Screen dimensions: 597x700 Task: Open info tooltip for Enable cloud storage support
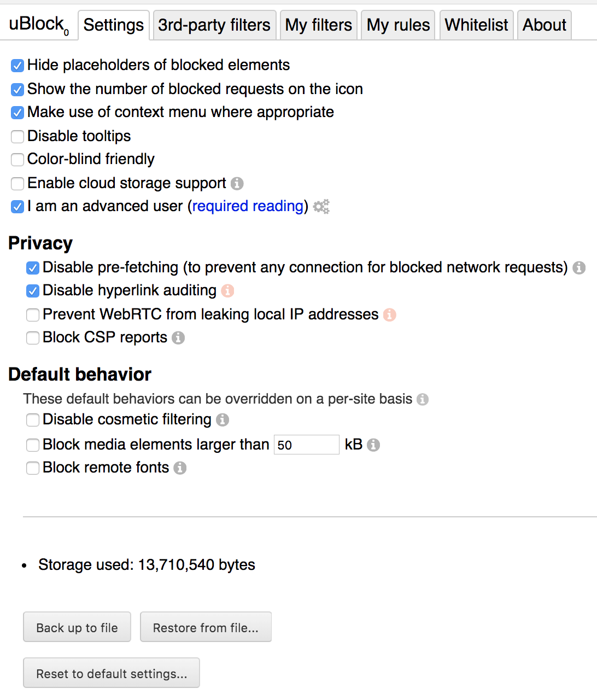(x=237, y=184)
